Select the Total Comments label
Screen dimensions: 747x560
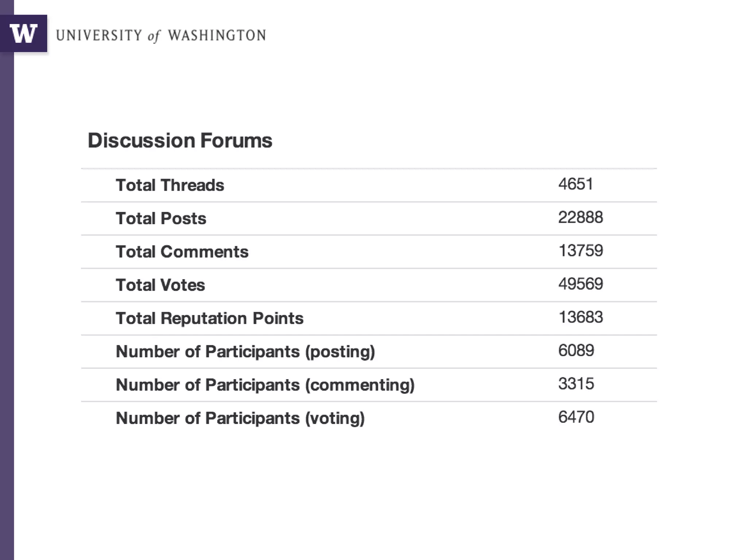pyautogui.click(x=182, y=252)
